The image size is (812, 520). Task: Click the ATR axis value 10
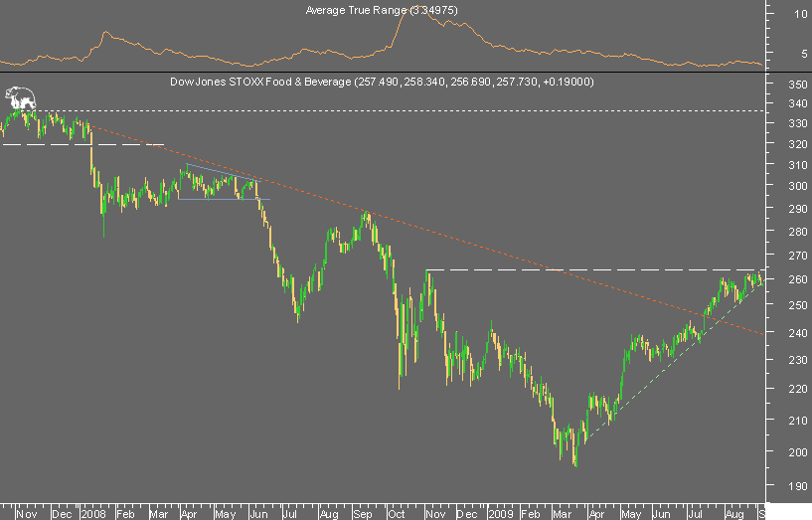tap(801, 14)
